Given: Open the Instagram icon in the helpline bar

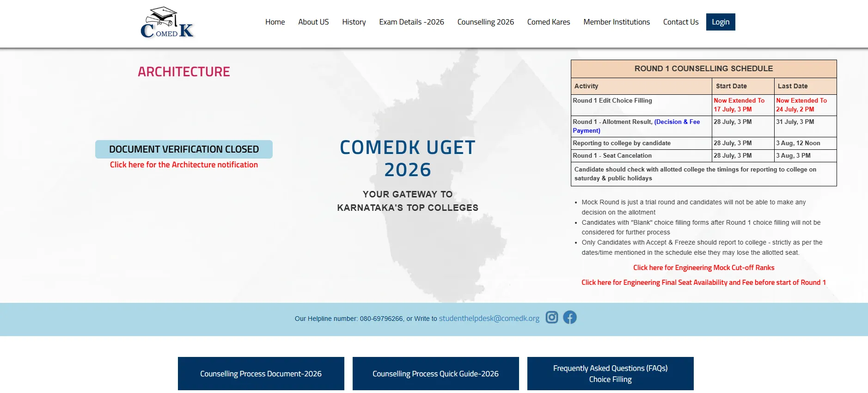Looking at the screenshot, I should click(552, 317).
